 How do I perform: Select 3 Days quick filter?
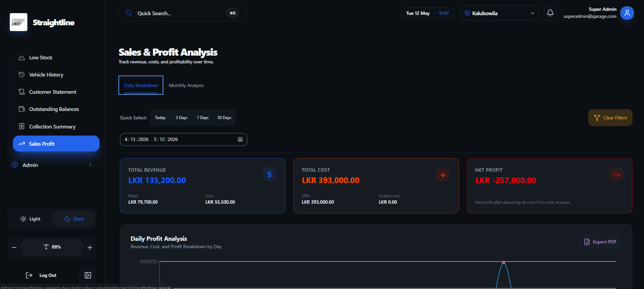pyautogui.click(x=181, y=118)
